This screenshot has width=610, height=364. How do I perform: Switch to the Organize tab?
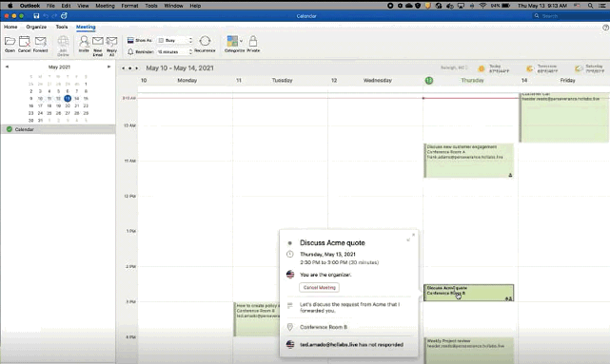point(36,27)
